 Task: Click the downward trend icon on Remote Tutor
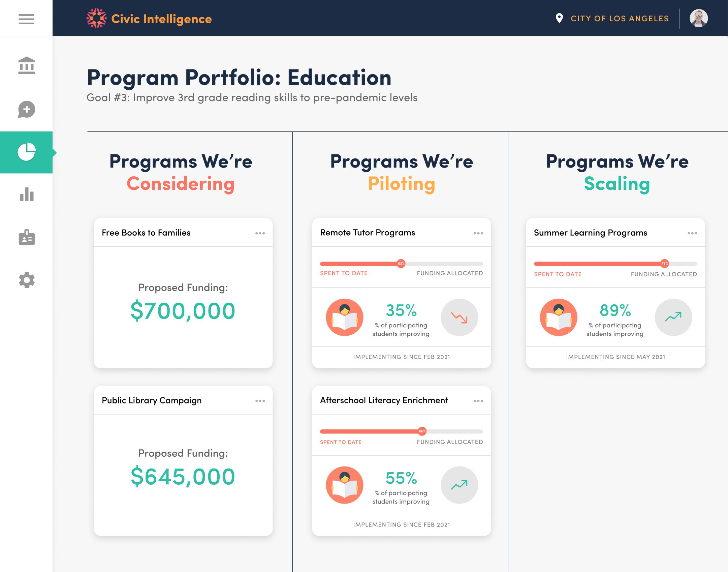(460, 317)
